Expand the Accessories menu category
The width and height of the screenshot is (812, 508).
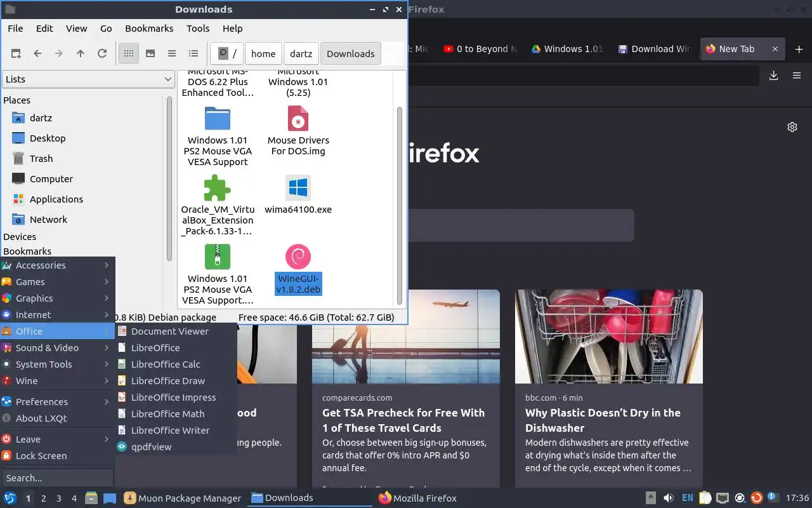pos(57,265)
